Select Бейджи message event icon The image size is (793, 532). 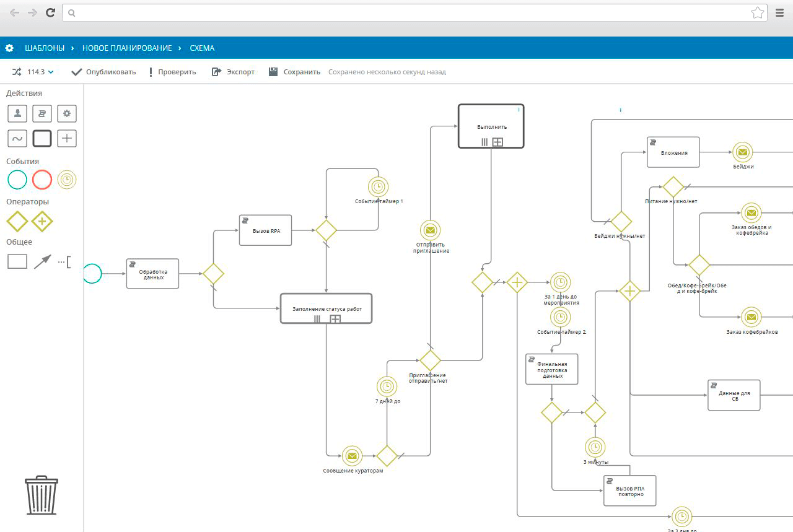pyautogui.click(x=742, y=152)
